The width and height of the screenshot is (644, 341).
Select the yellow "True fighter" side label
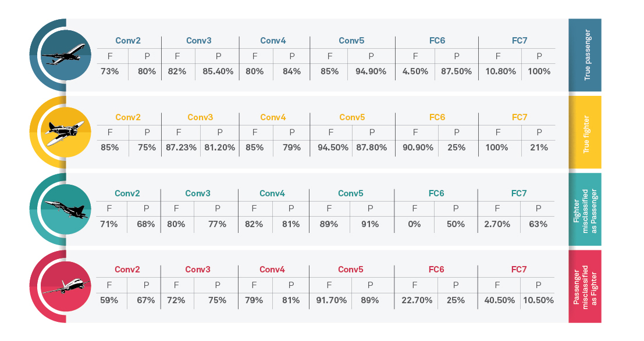click(x=585, y=132)
